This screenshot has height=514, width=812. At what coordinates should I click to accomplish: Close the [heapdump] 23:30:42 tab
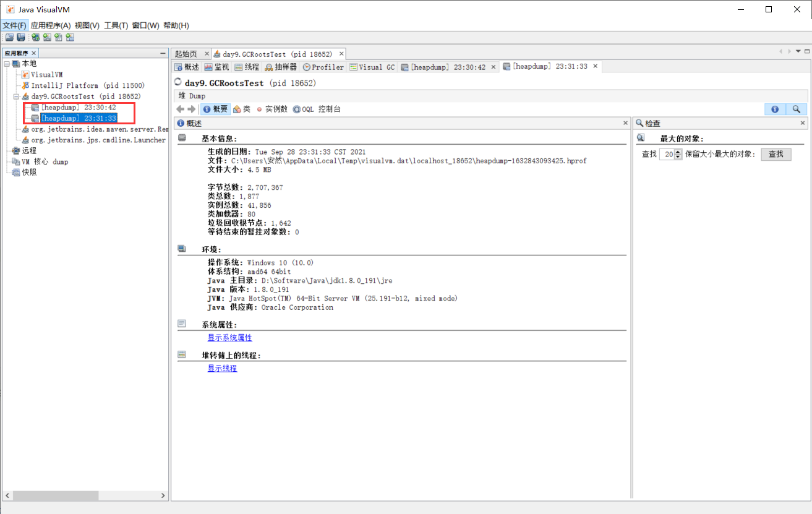click(494, 67)
